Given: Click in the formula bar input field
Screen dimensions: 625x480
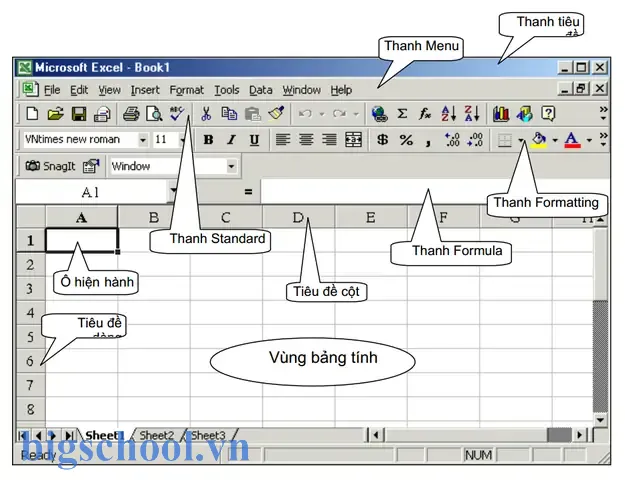Looking at the screenshot, I should click(x=434, y=192).
